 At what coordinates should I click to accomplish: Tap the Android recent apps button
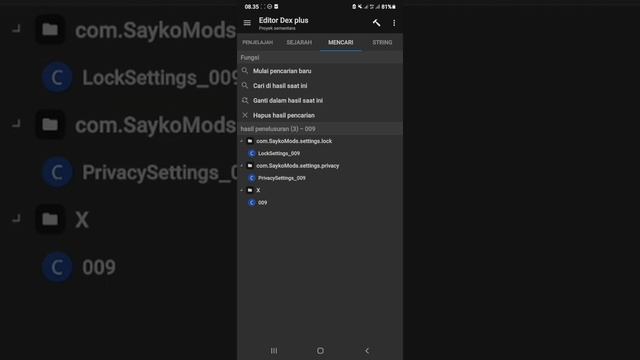click(274, 351)
